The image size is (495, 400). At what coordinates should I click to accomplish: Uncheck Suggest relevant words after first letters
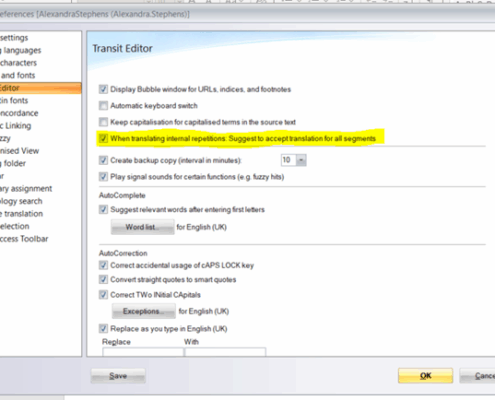[103, 209]
